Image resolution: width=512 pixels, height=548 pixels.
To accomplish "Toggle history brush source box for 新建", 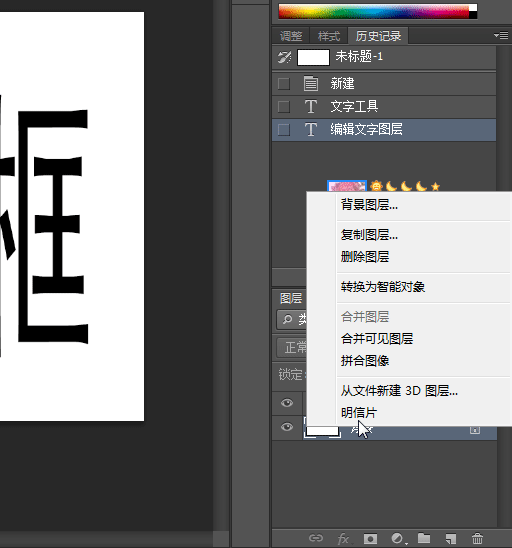I will (284, 84).
